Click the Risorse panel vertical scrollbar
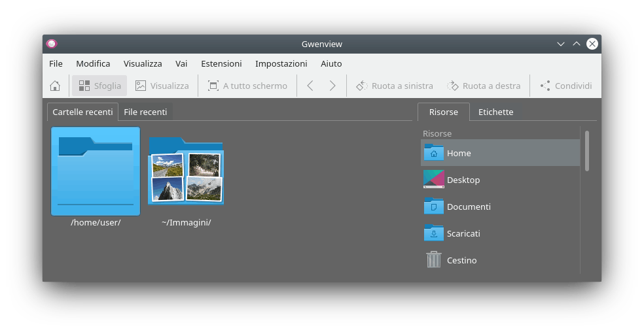Image resolution: width=644 pixels, height=332 pixels. click(587, 151)
